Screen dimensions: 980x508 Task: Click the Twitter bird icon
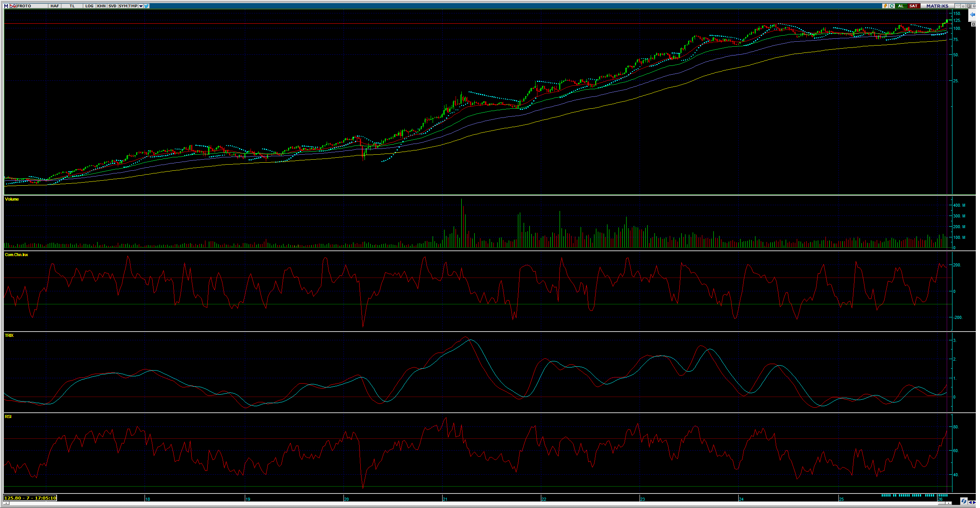(x=147, y=6)
